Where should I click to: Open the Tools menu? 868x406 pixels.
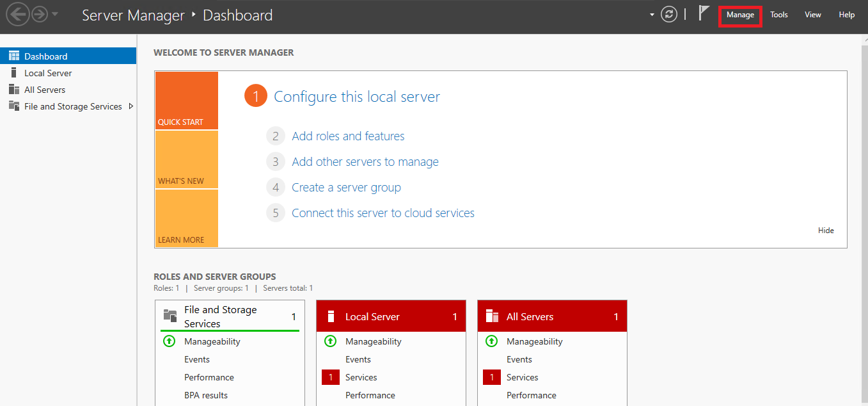[778, 14]
